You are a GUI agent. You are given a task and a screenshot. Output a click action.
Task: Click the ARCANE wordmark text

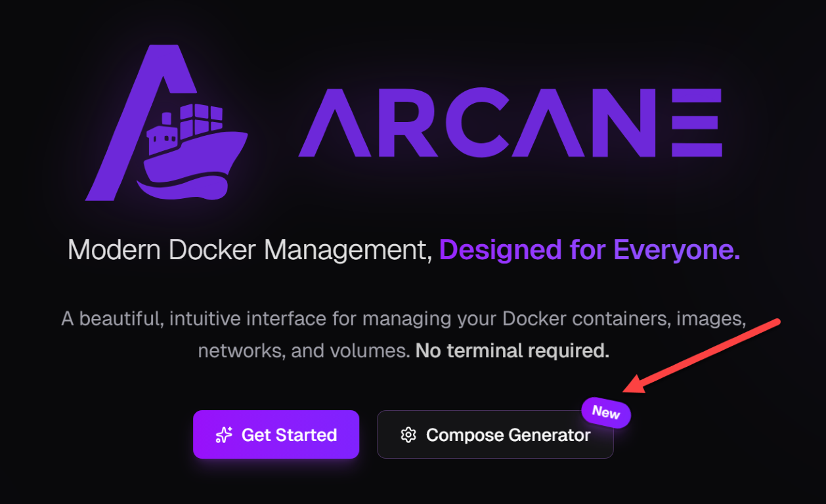pos(510,123)
